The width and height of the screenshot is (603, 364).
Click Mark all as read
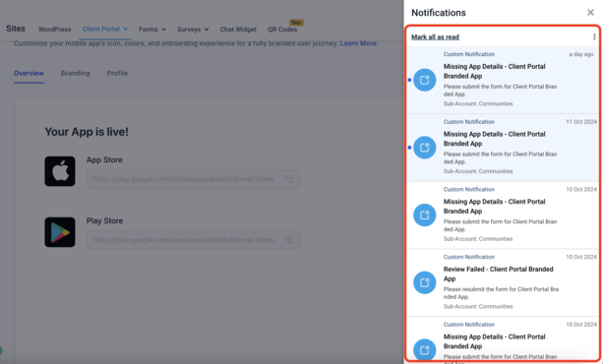(x=435, y=37)
